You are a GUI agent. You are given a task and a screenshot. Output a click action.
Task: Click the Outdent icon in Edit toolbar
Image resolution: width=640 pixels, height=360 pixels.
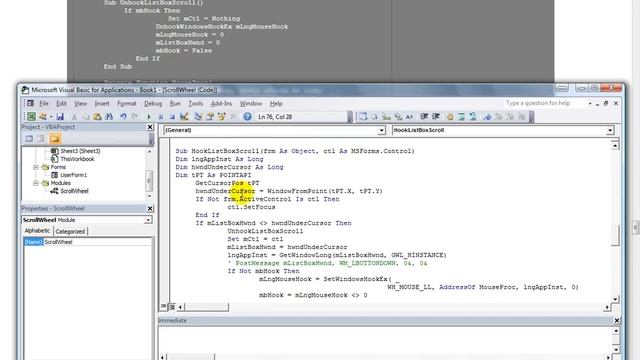coord(436,117)
